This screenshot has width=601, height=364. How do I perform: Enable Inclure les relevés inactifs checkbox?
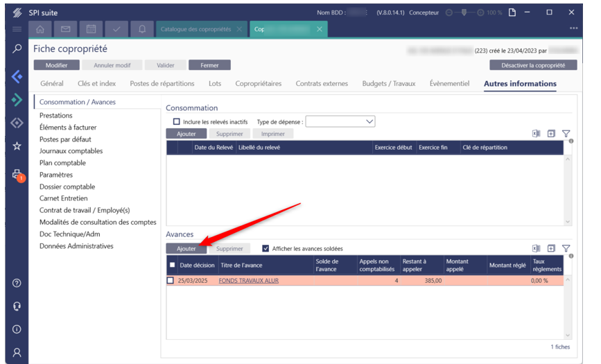[176, 122]
